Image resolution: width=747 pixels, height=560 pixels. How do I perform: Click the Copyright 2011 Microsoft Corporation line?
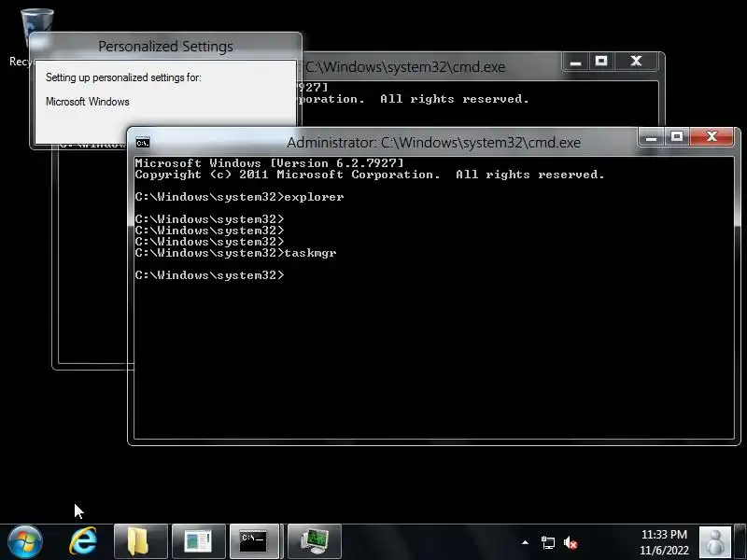370,175
